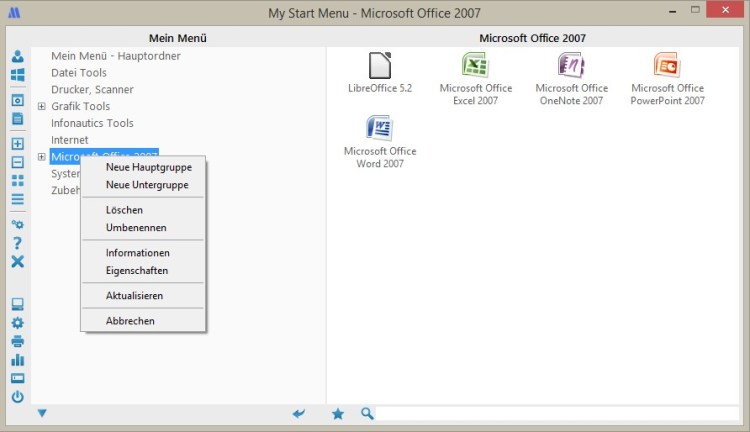Switch to list lines view icon
Image resolution: width=750 pixels, height=432 pixels.
pyautogui.click(x=18, y=199)
